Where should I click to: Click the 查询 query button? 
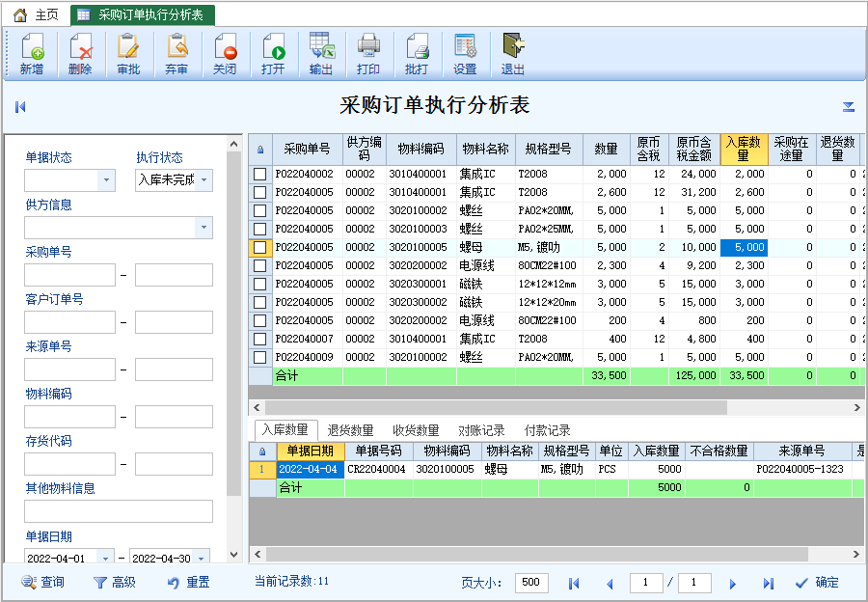pyautogui.click(x=43, y=582)
